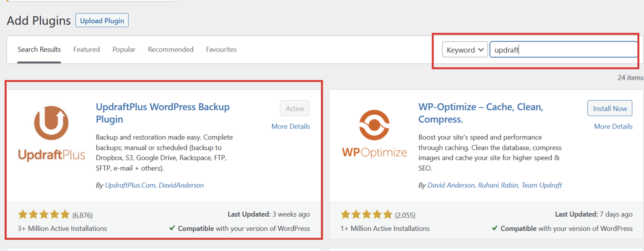Click the UpdraftPlus star rating
Viewport: 644px width, 251px height.
tap(44, 215)
